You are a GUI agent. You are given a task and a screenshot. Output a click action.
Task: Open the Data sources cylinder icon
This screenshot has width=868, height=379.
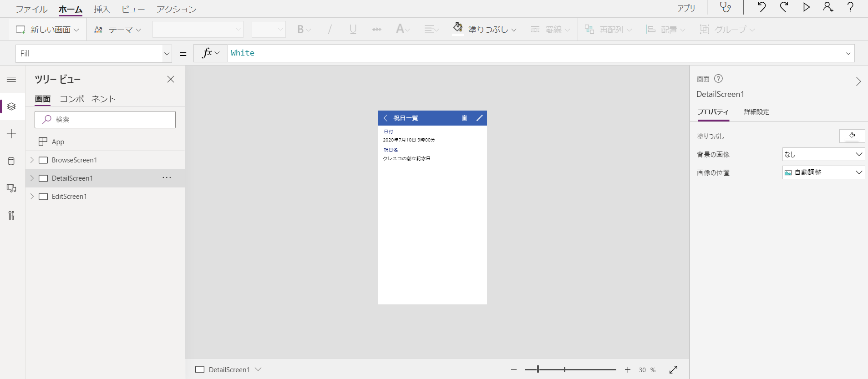(12, 161)
